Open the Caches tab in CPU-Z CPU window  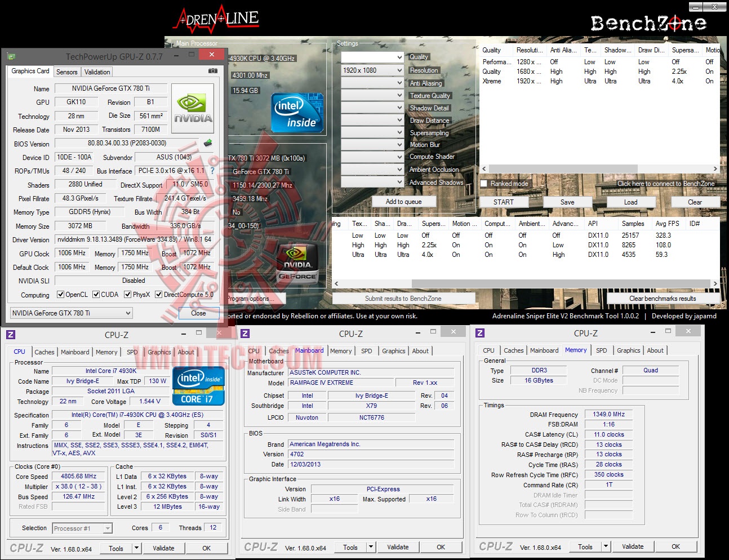pos(45,352)
